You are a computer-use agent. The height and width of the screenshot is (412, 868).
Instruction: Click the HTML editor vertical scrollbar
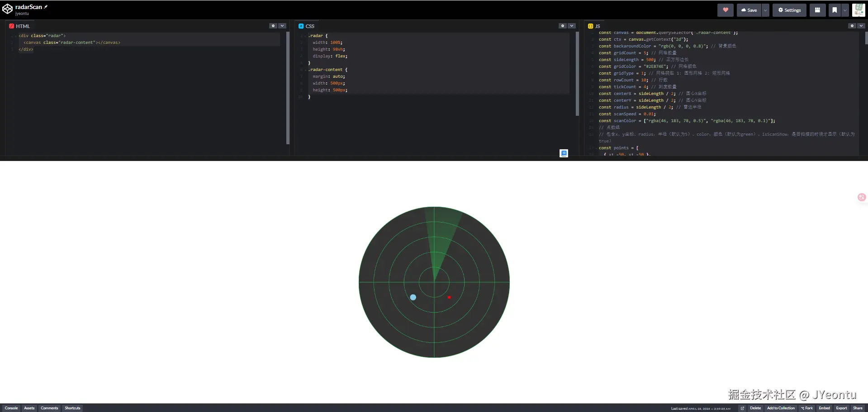pos(288,88)
